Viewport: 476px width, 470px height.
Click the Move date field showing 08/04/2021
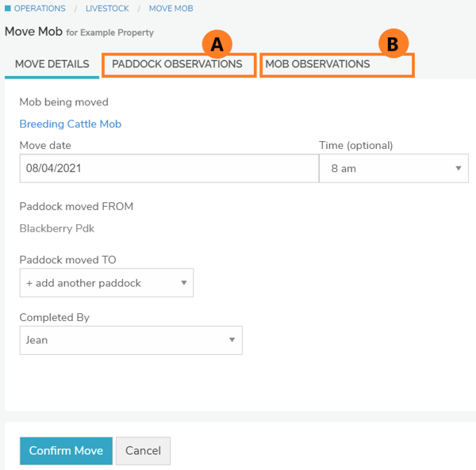click(168, 169)
